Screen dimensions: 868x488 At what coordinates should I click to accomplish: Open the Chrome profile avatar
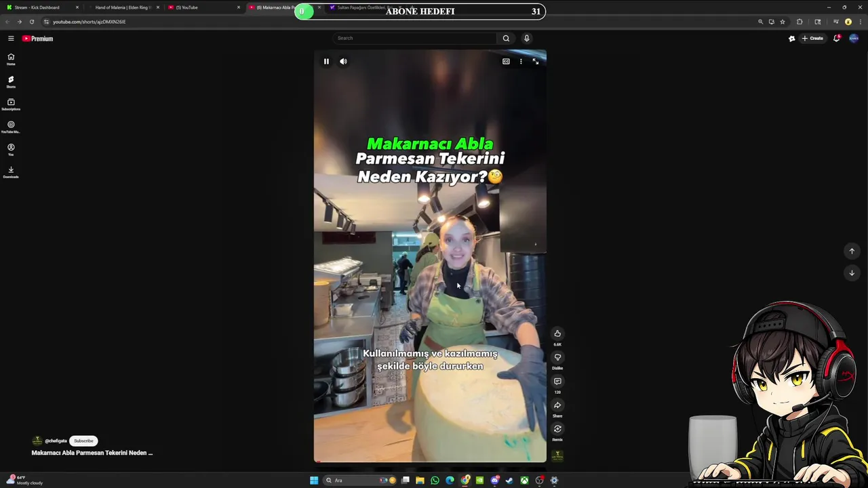(848, 22)
